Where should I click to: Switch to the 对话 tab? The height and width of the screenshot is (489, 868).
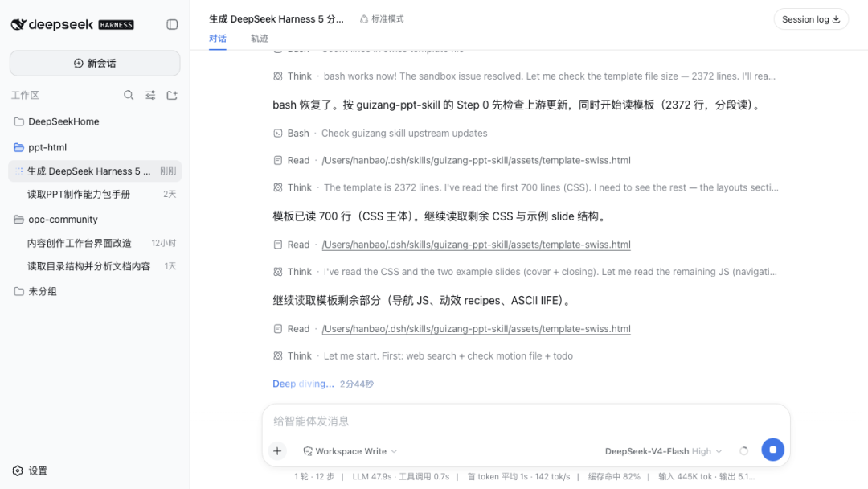point(218,39)
